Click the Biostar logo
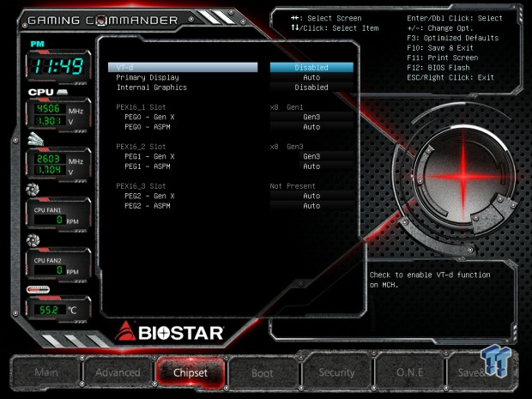 coord(169,332)
